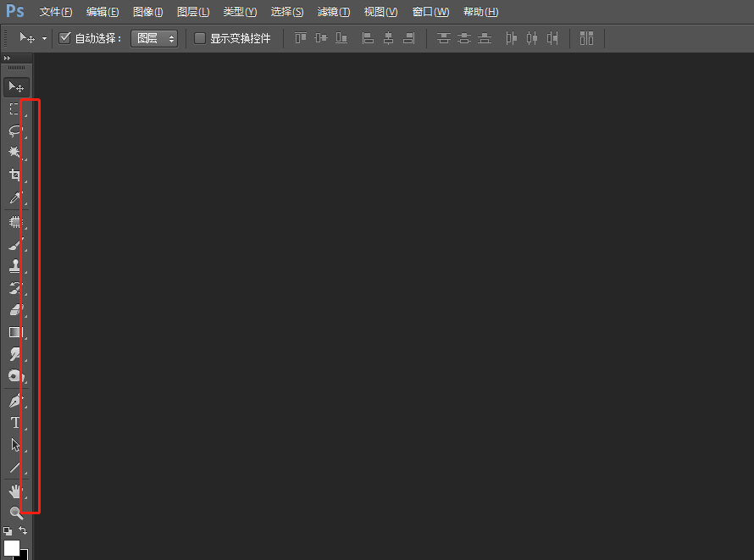Click the toolbox grip handle bar
The height and width of the screenshot is (560, 754).
tap(16, 68)
